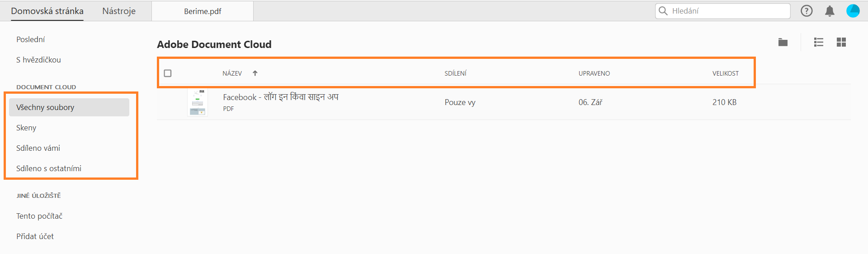Image resolution: width=868 pixels, height=254 pixels.
Task: Toggle sort direction arrow beside Název
Action: (x=255, y=73)
